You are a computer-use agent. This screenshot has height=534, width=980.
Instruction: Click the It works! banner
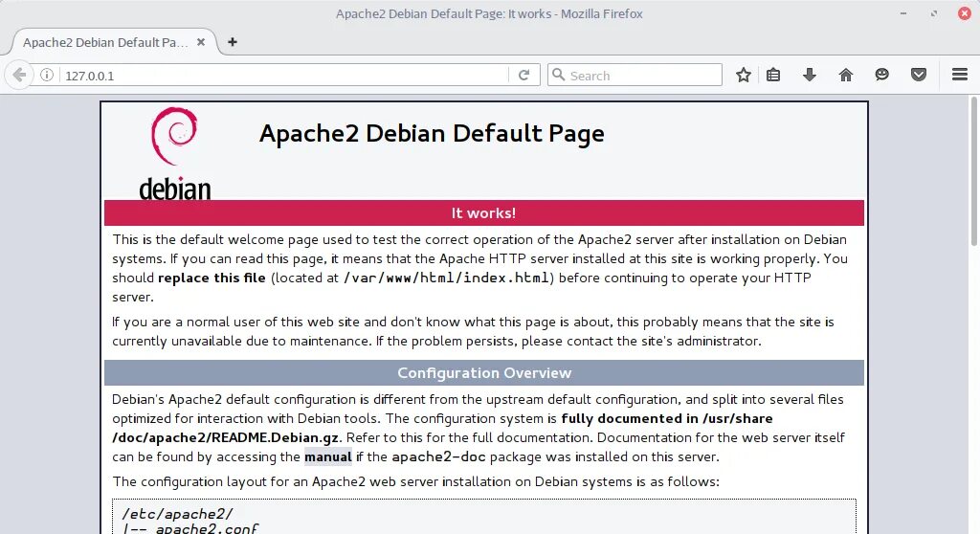[x=483, y=213]
